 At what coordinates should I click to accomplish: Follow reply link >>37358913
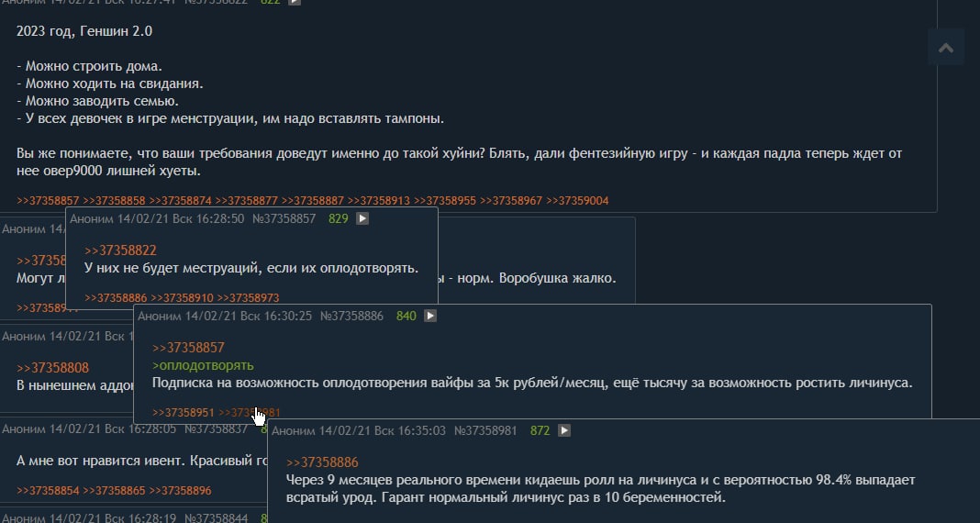tap(379, 201)
